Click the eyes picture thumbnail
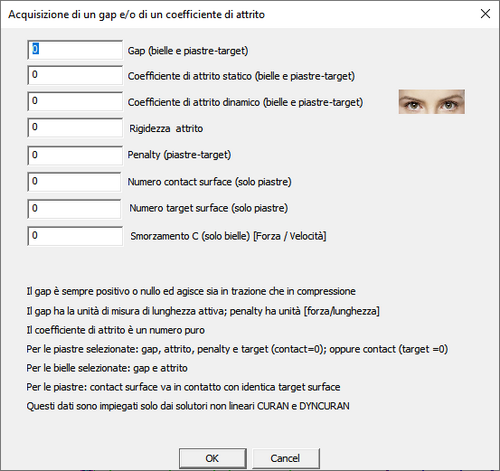 (432, 101)
